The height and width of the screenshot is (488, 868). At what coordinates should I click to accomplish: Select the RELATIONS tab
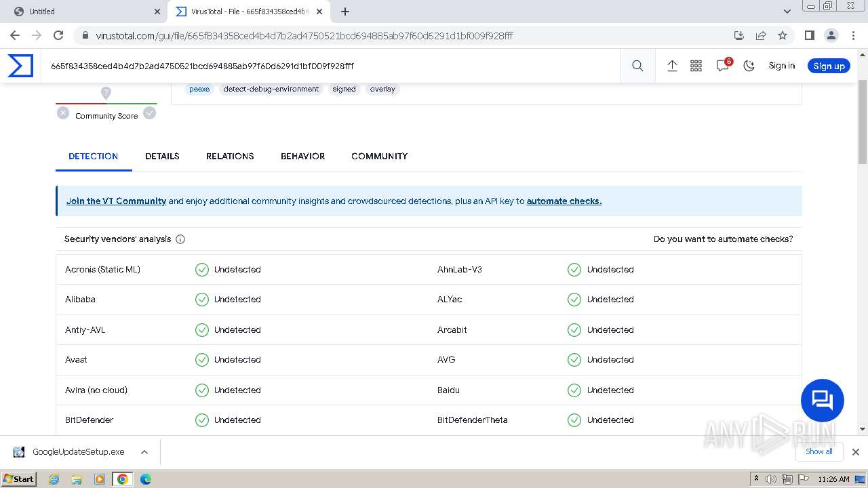click(230, 156)
